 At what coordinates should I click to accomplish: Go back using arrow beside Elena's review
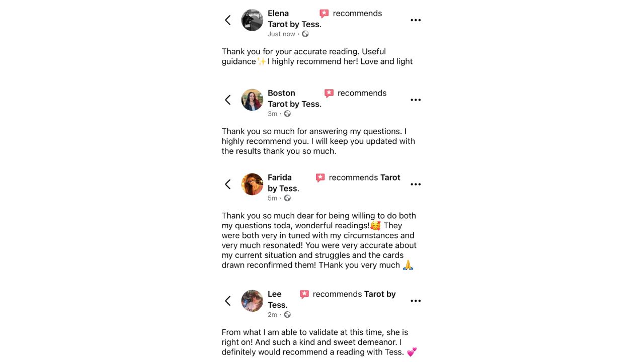pos(228,20)
